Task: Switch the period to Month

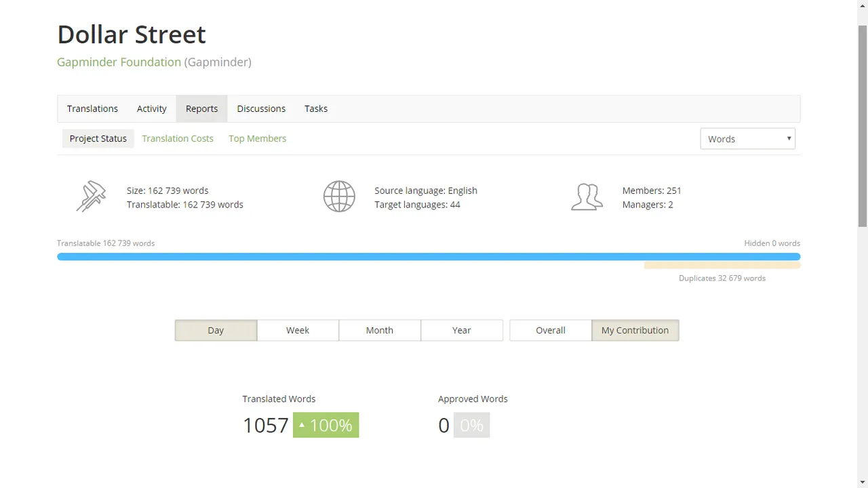Action: click(380, 330)
